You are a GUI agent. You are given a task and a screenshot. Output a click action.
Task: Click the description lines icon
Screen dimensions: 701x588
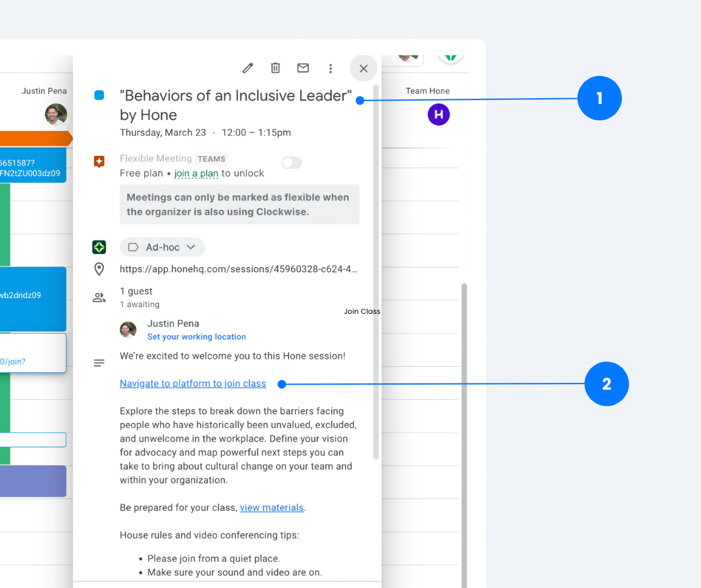[99, 363]
